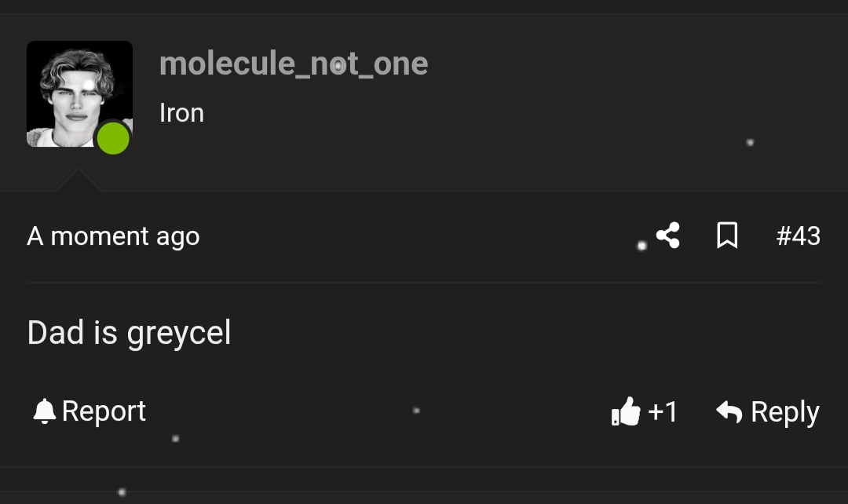Click the Iron user rank title

point(181,113)
